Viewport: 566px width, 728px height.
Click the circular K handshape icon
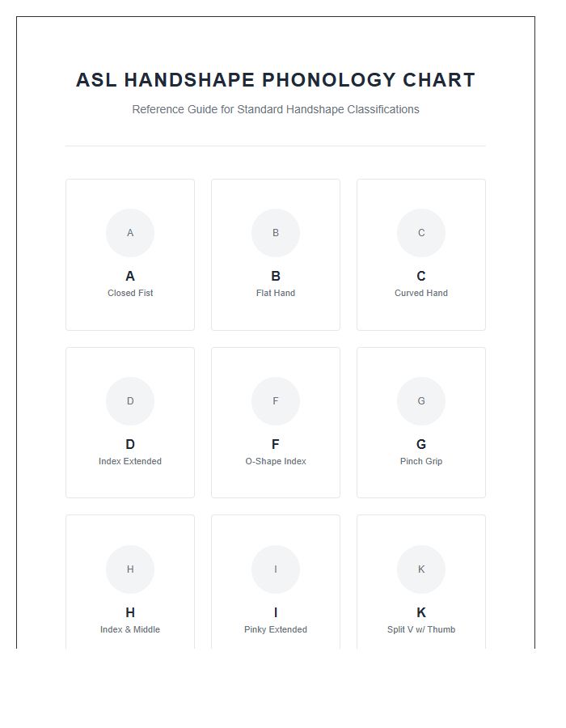click(x=421, y=569)
